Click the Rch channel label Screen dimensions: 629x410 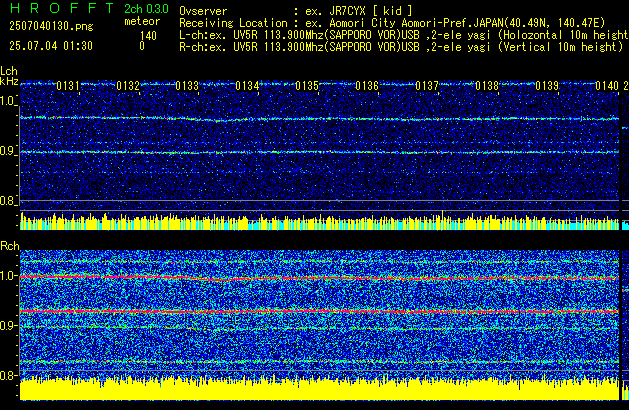click(x=10, y=246)
